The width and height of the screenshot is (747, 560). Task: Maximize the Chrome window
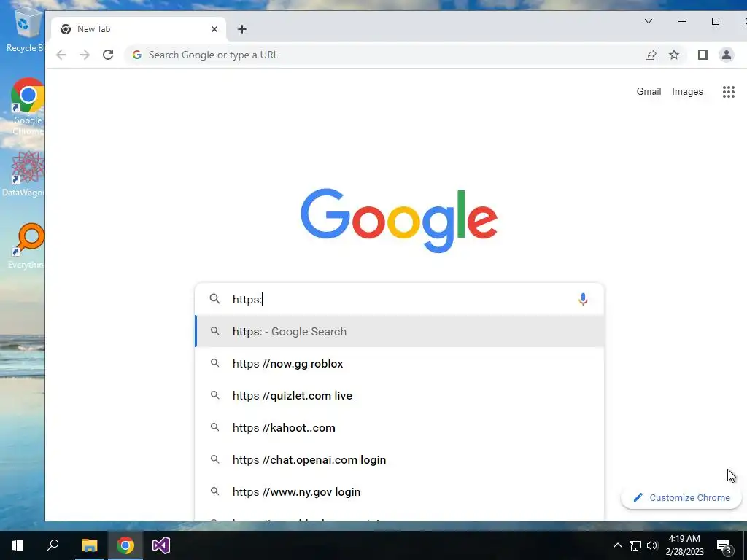point(715,21)
